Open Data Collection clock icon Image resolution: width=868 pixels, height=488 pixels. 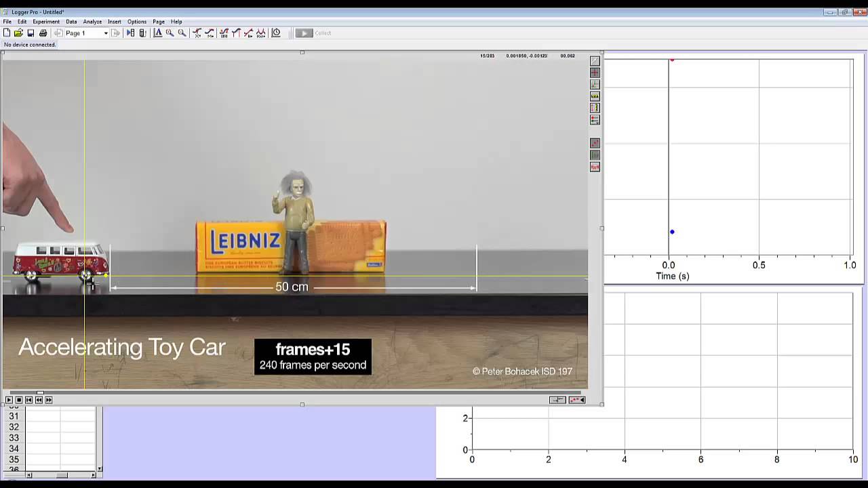276,33
